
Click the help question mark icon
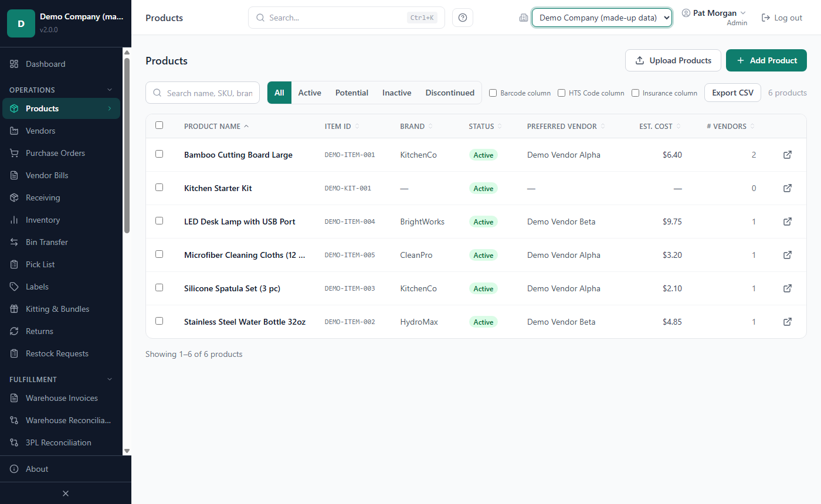tap(463, 18)
